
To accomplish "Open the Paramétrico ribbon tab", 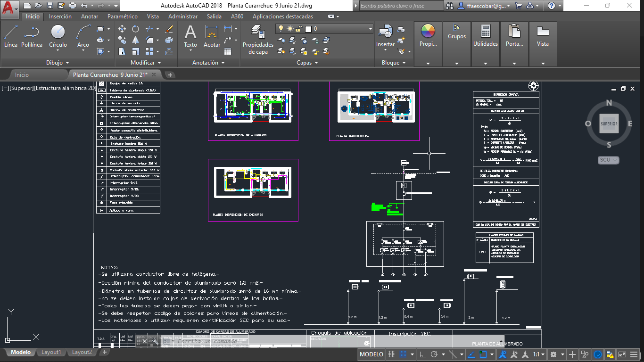I will (123, 16).
